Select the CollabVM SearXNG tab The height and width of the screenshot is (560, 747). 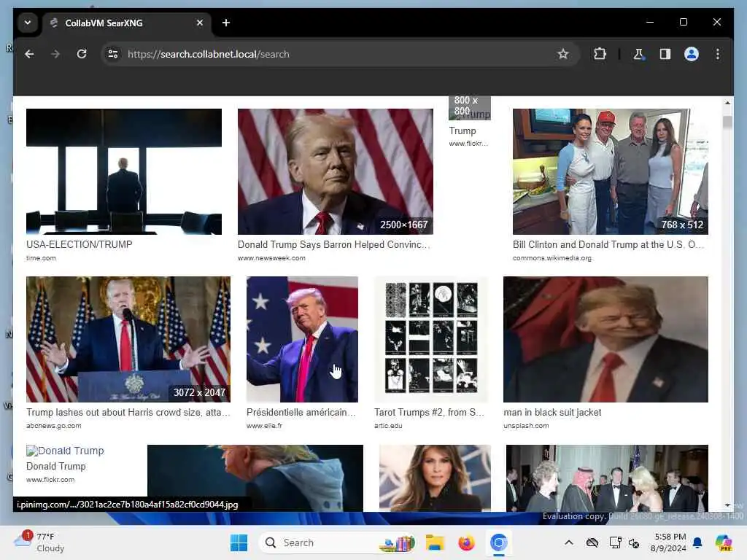[126, 23]
